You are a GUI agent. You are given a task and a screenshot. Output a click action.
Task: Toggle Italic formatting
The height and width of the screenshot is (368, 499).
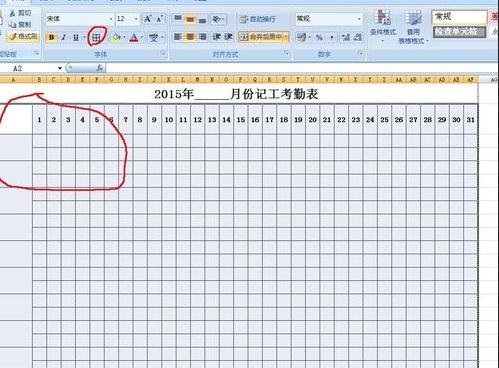point(64,37)
